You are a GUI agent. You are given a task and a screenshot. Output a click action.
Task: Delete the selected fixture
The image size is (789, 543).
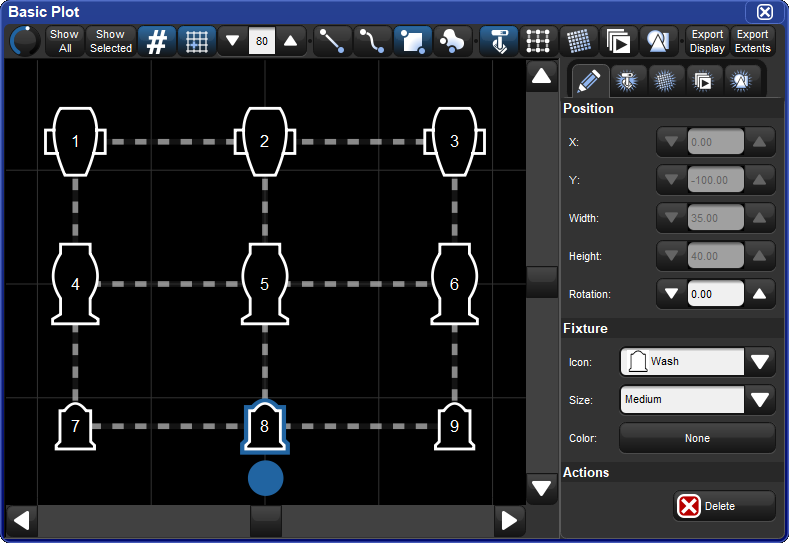pos(724,506)
